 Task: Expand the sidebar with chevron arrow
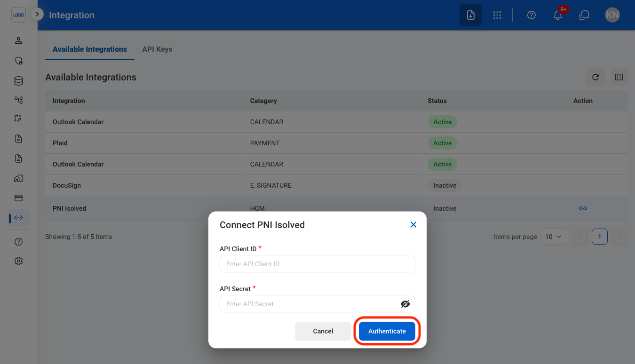coord(37,14)
